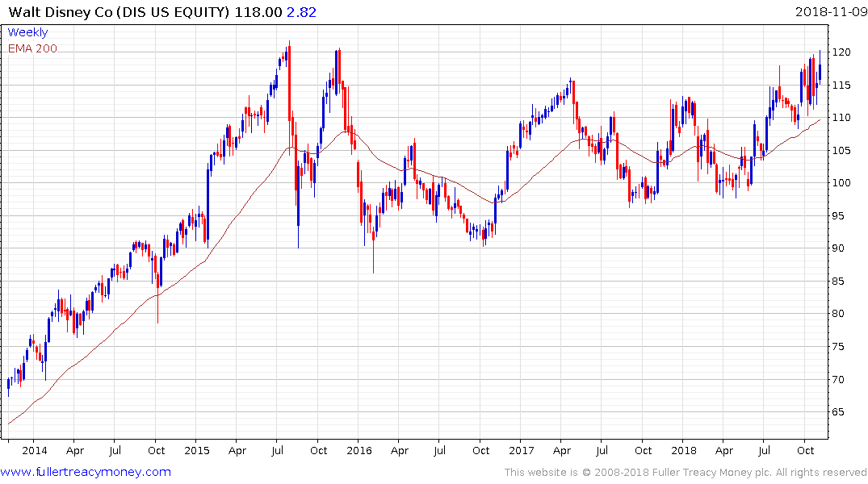Screen dimensions: 868x484
Task: Select the 'EMA 200' legend label
Action: pyautogui.click(x=32, y=48)
